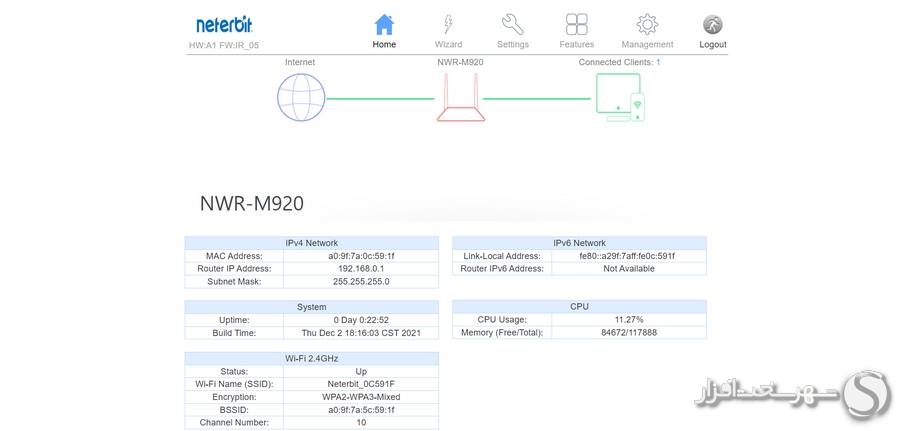
Task: Click the Uptime: row label
Action: click(234, 320)
